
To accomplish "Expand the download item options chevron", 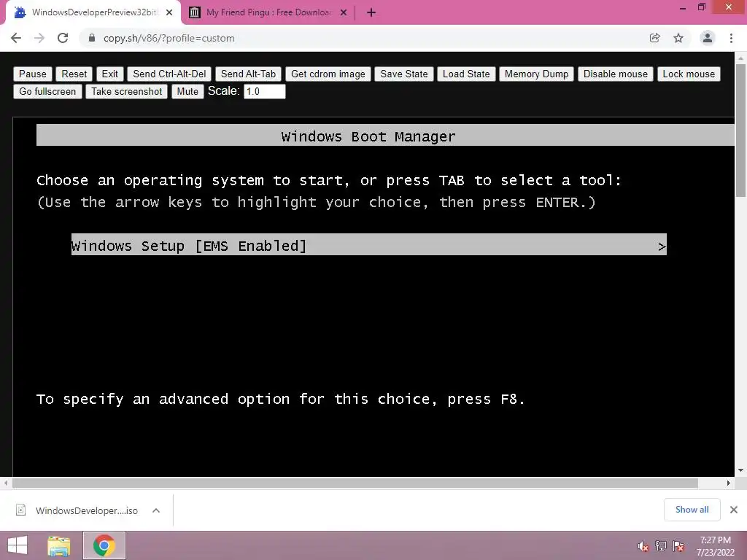I will 156,510.
